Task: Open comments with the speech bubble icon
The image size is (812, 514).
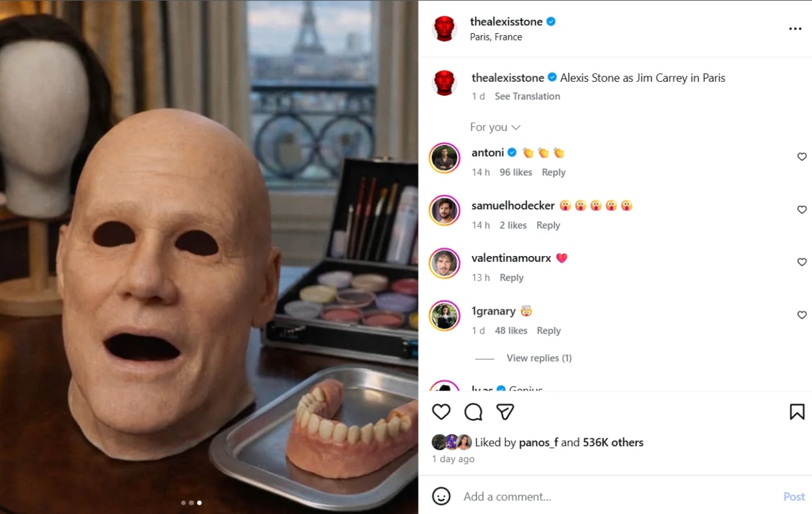Action: pos(473,412)
